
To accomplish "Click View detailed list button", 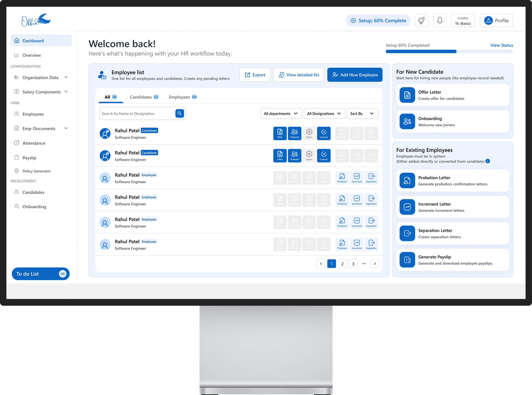I will (299, 75).
